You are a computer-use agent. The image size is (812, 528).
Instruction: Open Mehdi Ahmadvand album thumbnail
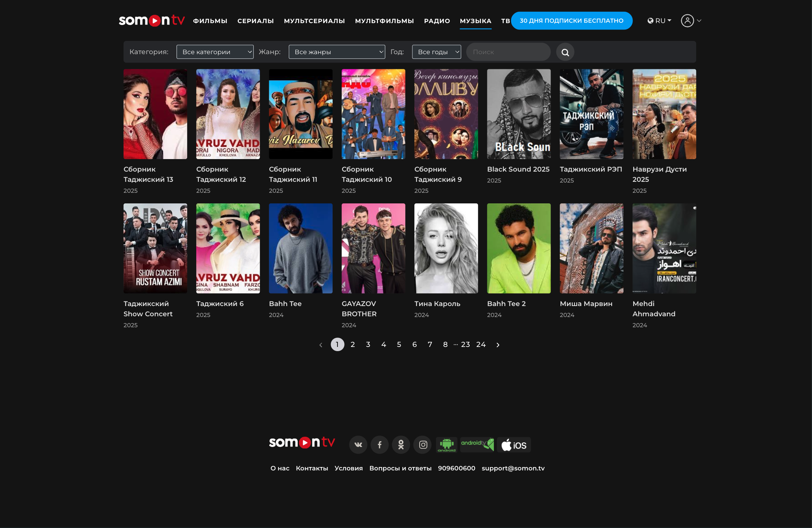pos(664,248)
